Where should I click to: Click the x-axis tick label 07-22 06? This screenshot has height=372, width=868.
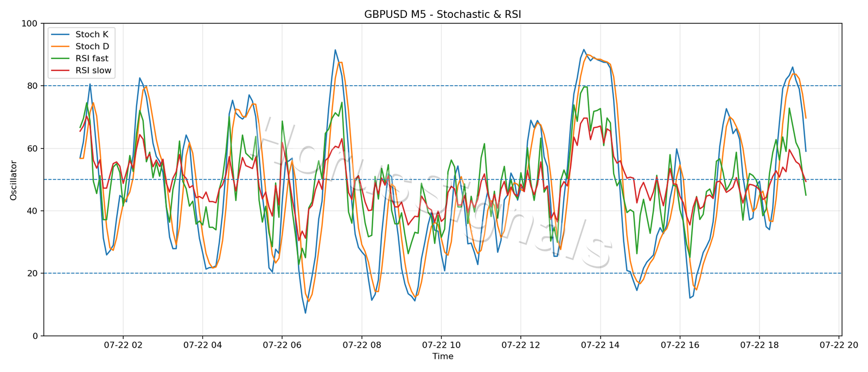click(282, 344)
